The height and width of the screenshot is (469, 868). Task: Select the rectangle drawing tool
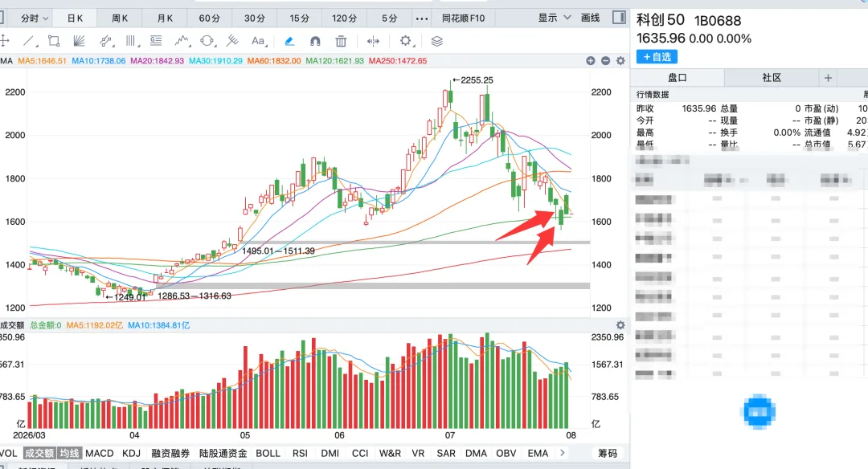click(55, 41)
